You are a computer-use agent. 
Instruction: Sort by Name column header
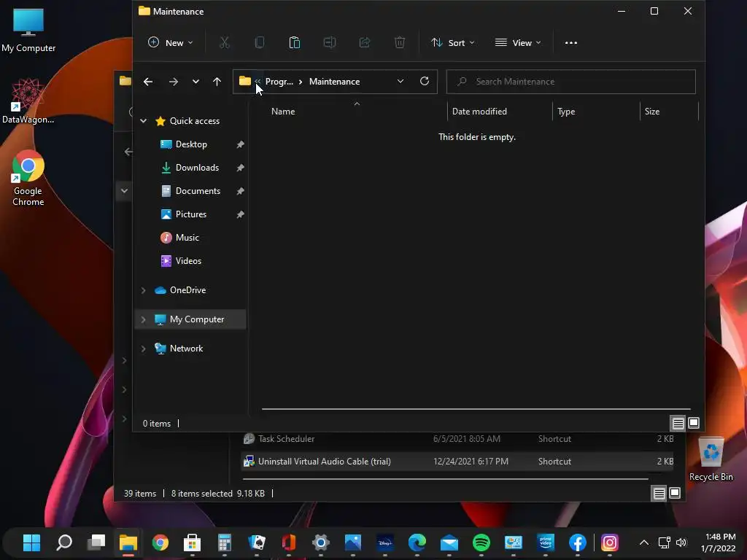[283, 112]
